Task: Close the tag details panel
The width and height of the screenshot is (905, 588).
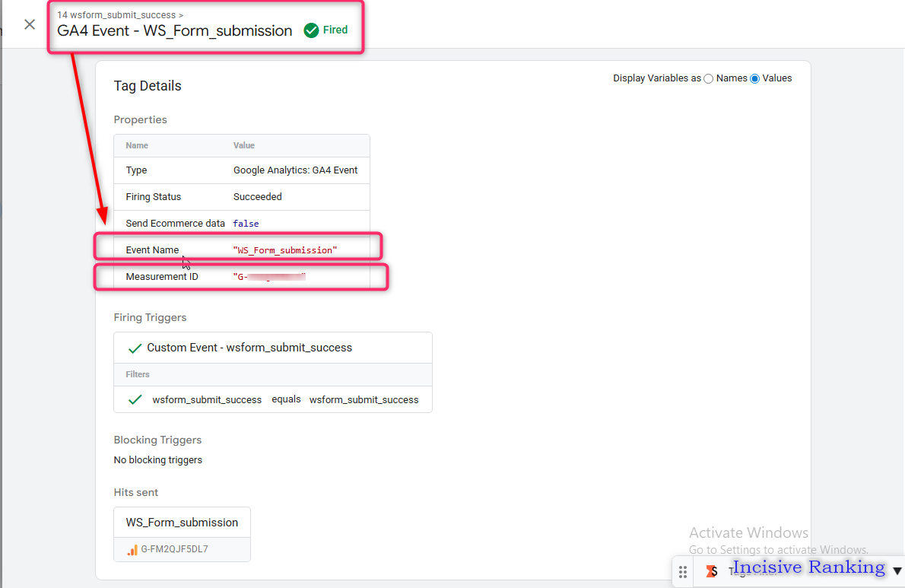Action: click(x=30, y=24)
